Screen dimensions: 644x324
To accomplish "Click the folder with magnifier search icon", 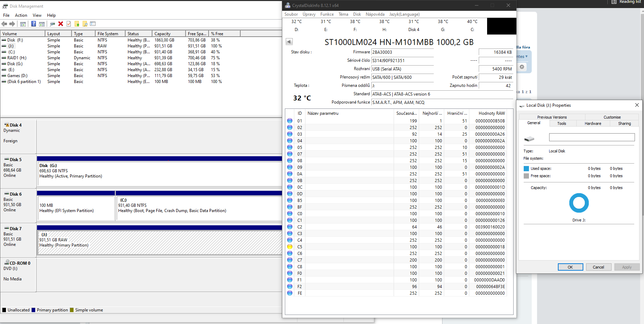I will (85, 24).
